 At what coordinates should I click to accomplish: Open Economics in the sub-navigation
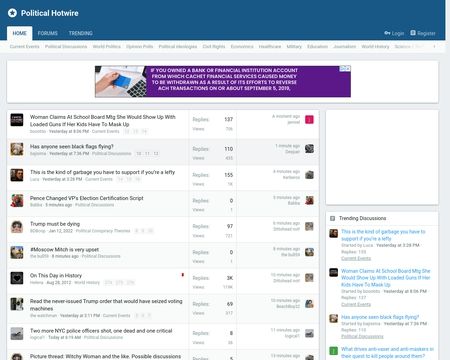pyautogui.click(x=242, y=46)
